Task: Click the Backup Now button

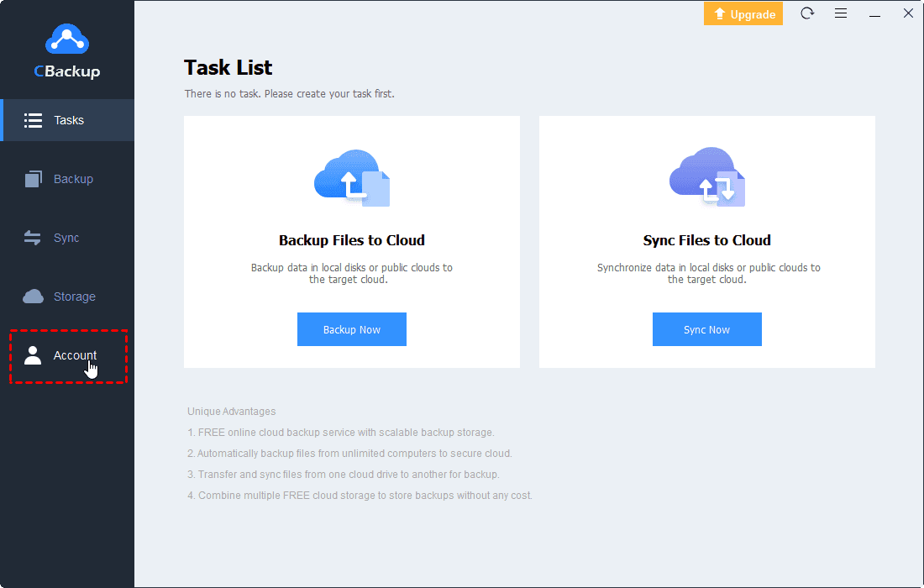Action: click(352, 329)
